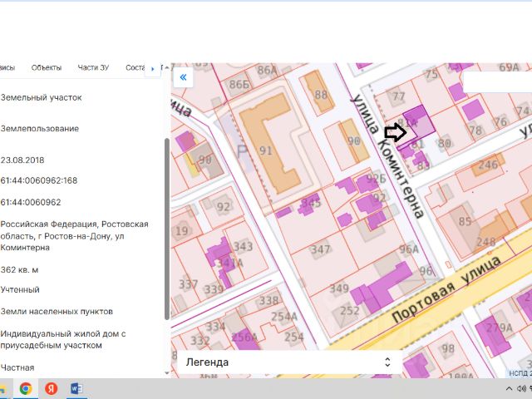Viewport: 532px width, 399px height.
Task: Switch to the Объекты tab
Action: (x=47, y=67)
